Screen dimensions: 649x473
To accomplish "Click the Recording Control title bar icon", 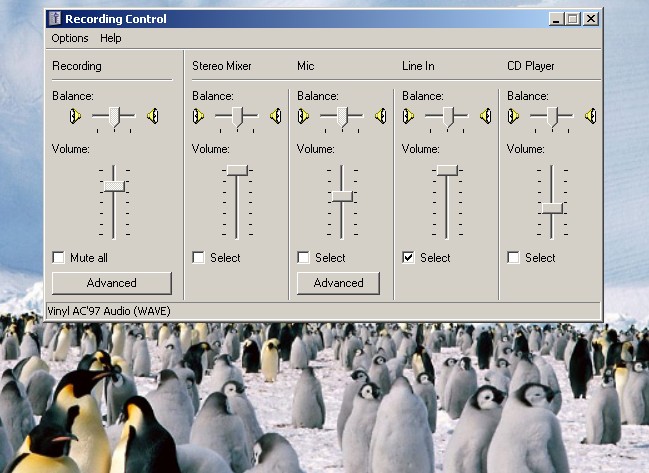I will click(55, 19).
